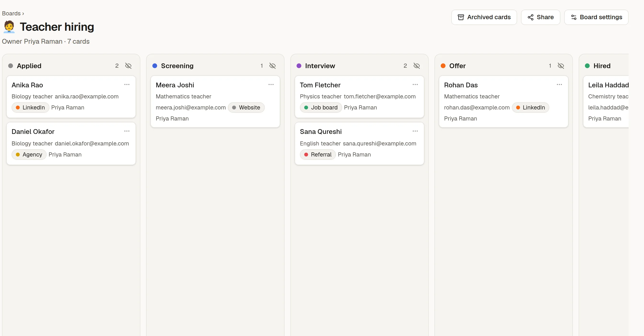Open Archived cards
Image resolution: width=644 pixels, height=336 pixels.
pos(484,17)
